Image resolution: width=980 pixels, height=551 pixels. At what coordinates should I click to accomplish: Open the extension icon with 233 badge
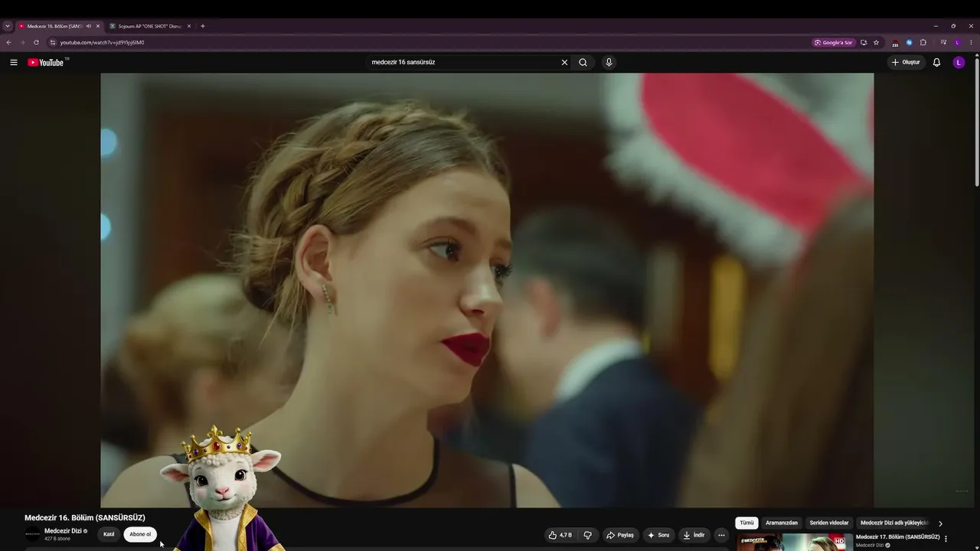(895, 43)
